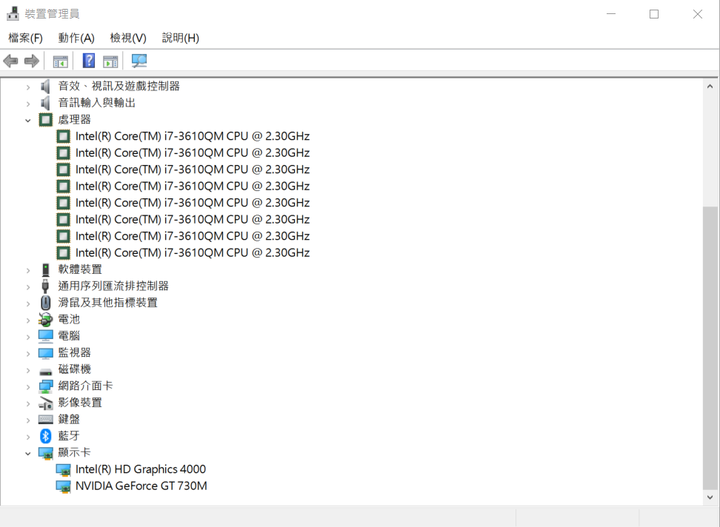Expand the 監視器 node

click(28, 353)
